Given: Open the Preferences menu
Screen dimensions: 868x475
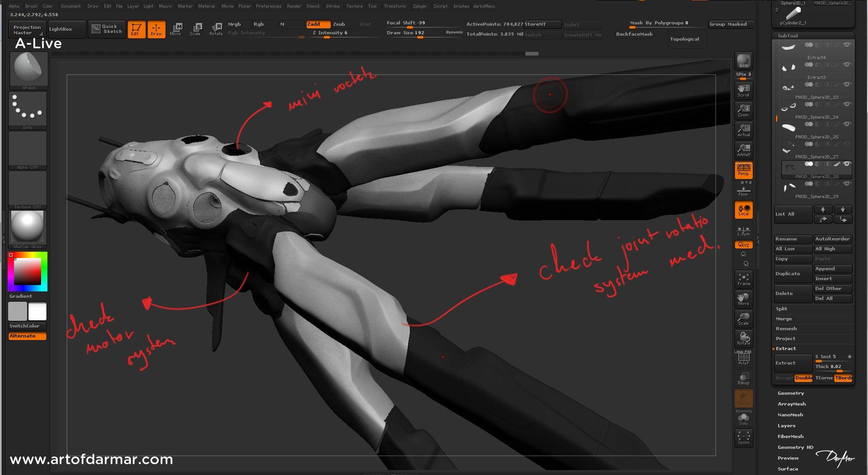Looking at the screenshot, I should pyautogui.click(x=268, y=6).
